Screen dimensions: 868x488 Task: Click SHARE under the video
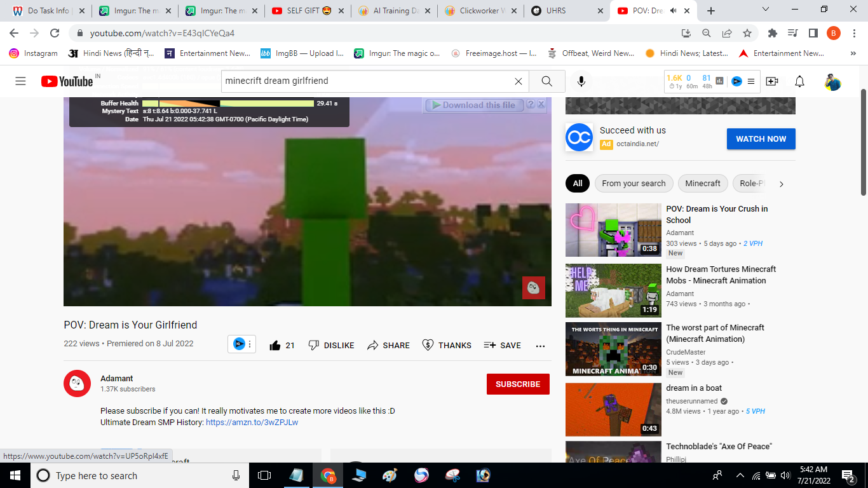(388, 345)
